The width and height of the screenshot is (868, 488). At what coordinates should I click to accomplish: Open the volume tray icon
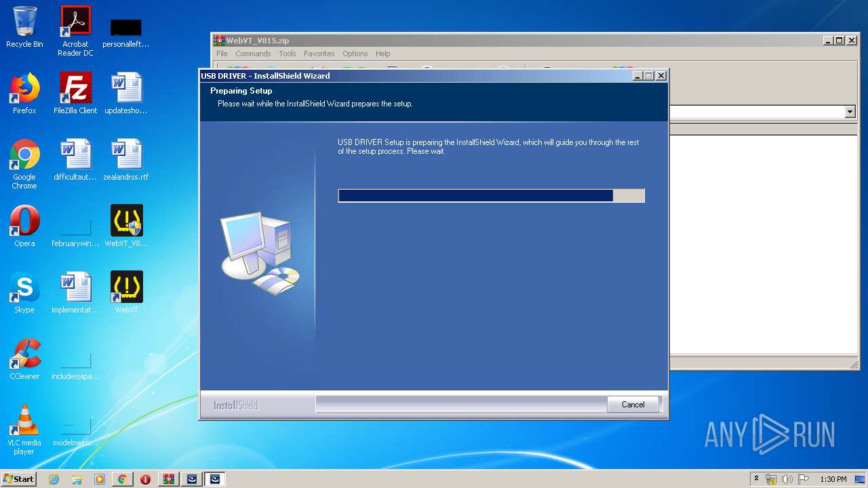pyautogui.click(x=787, y=479)
